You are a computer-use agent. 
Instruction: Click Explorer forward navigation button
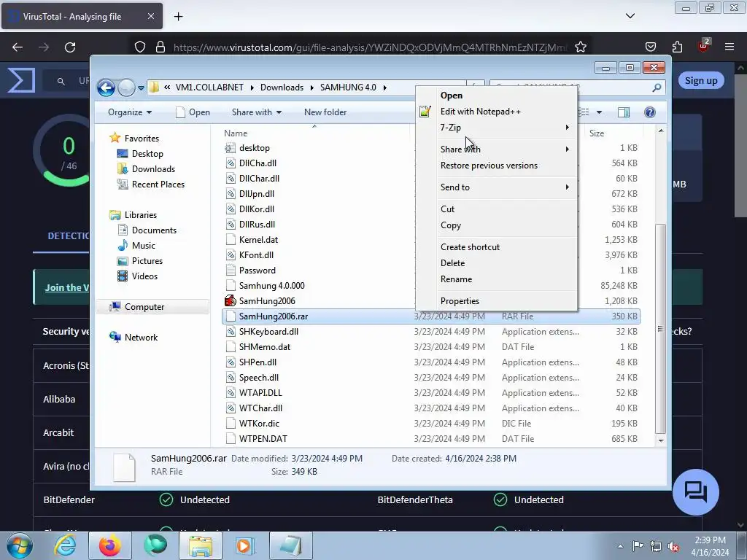(126, 87)
